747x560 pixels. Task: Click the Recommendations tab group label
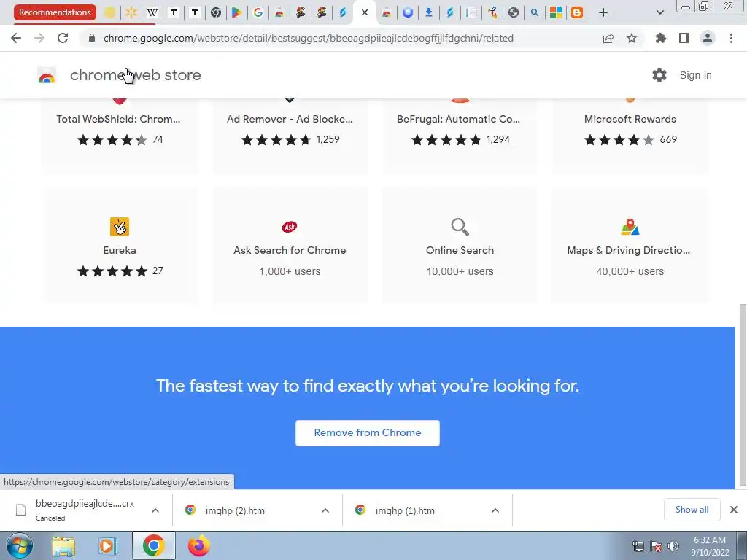pos(55,12)
